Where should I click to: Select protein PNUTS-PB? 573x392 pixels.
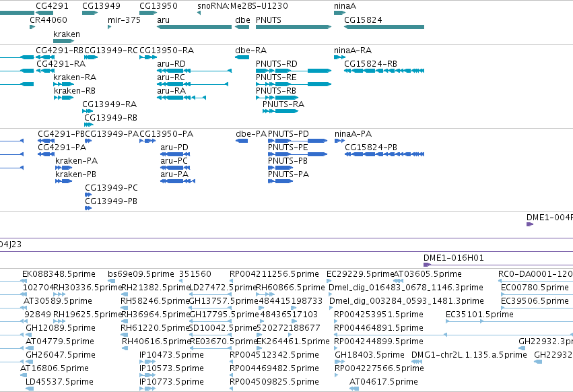(x=280, y=168)
